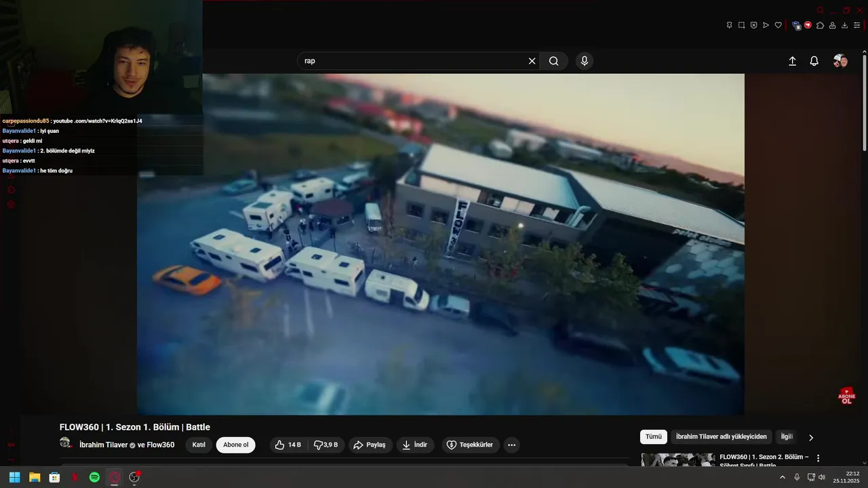Click the Paylaş share button

[370, 445]
